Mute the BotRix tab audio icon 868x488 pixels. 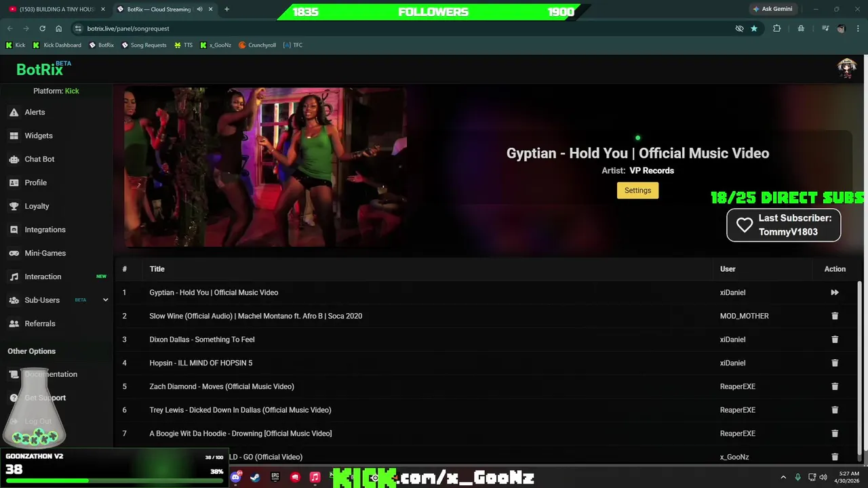pos(199,9)
